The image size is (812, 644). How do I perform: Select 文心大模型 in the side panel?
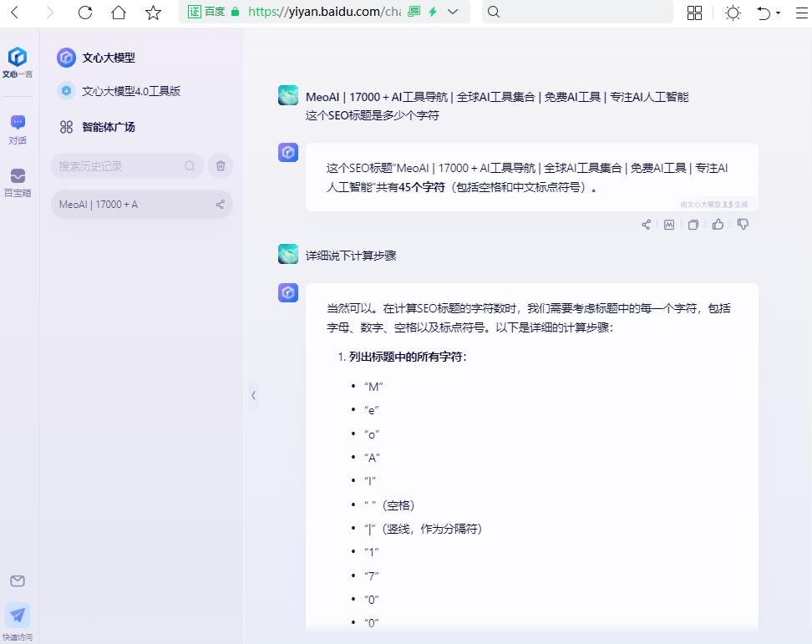click(96, 58)
